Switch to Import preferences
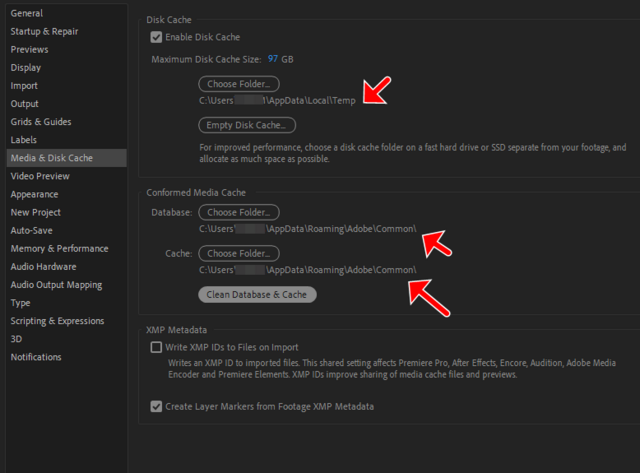The image size is (640, 473). point(25,85)
